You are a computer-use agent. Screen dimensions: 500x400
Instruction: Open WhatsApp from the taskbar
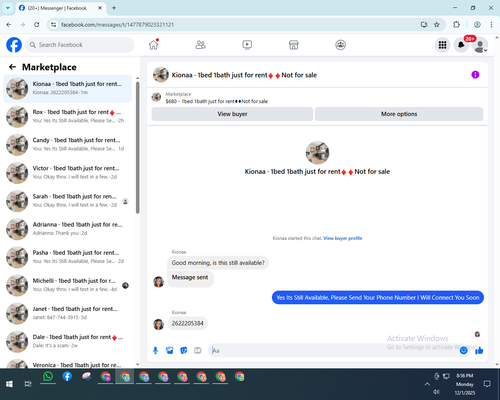click(48, 377)
